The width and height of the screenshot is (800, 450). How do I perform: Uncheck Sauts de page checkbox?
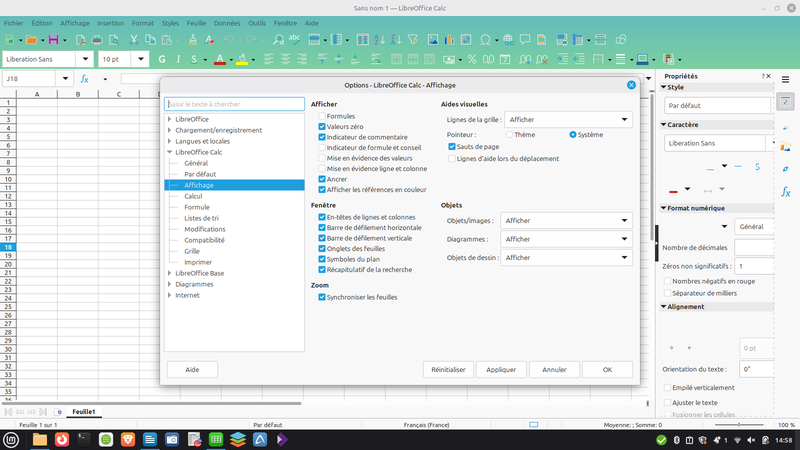452,146
